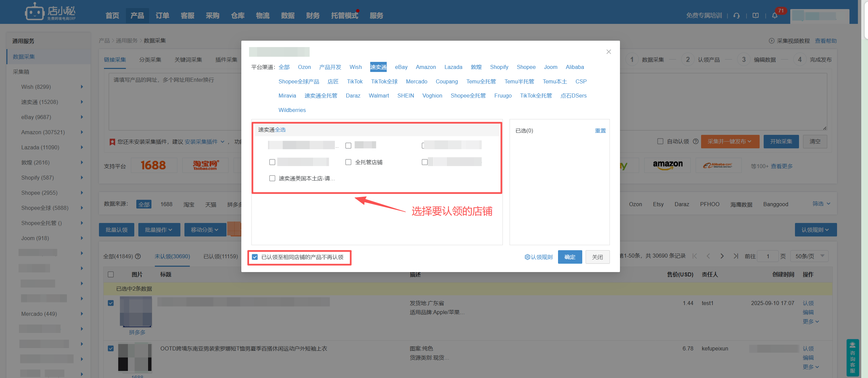
Task: Go to first page of records
Action: click(x=695, y=256)
